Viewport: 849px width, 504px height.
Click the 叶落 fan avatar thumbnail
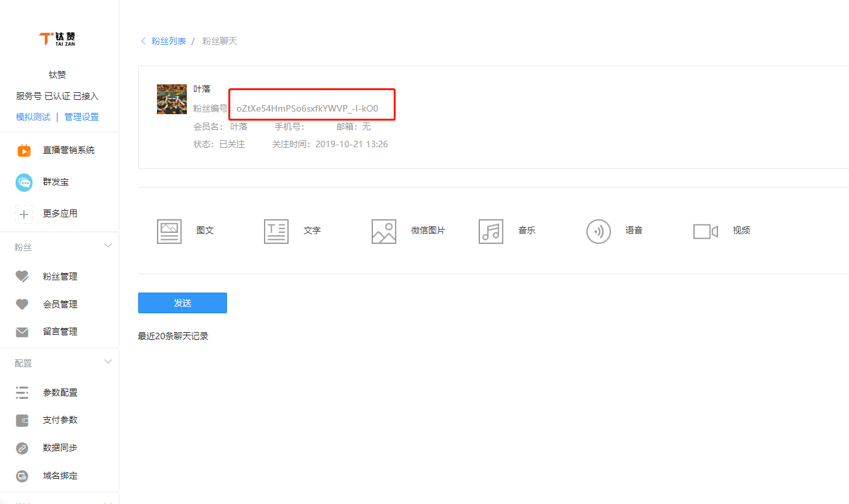point(172,99)
